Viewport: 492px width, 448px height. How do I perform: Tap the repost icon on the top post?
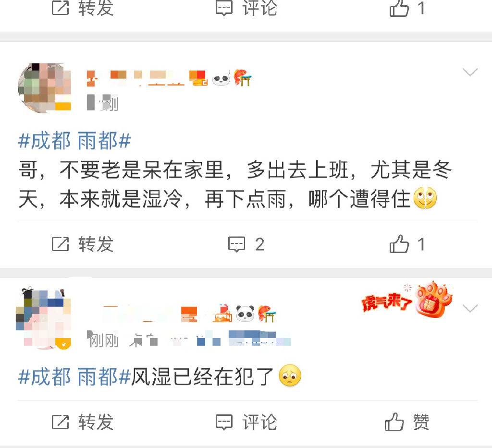tap(60, 8)
